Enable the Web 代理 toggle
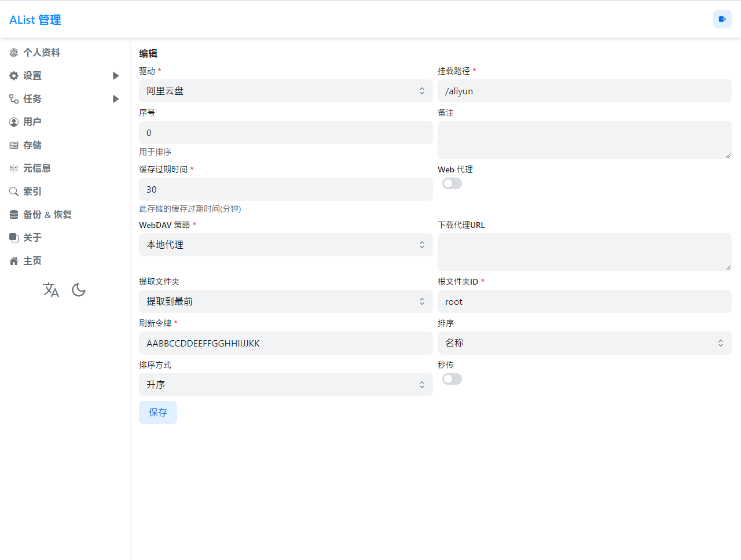This screenshot has height=560, width=741. (452, 183)
